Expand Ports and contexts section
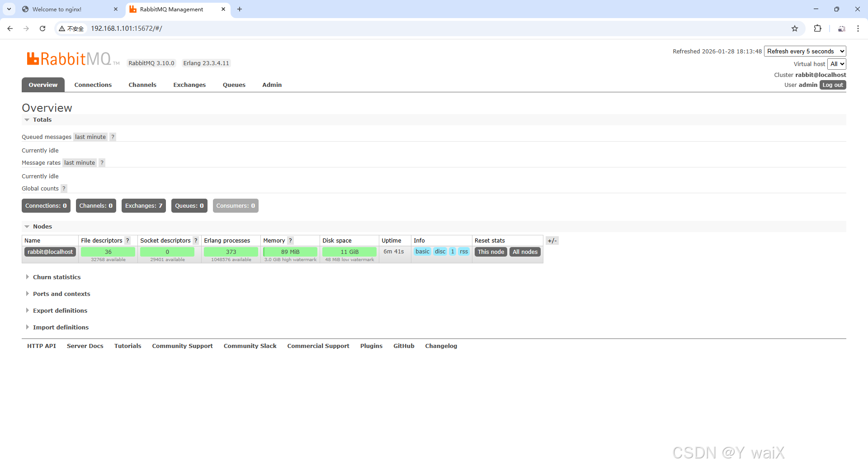868x467 pixels. point(61,294)
